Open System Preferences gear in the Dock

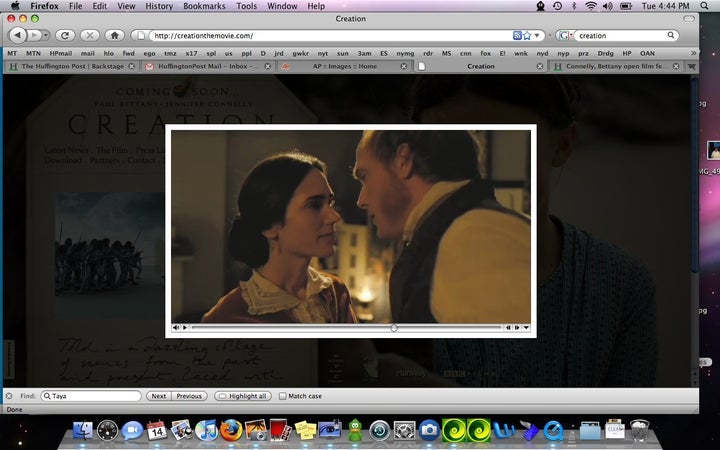click(x=405, y=431)
